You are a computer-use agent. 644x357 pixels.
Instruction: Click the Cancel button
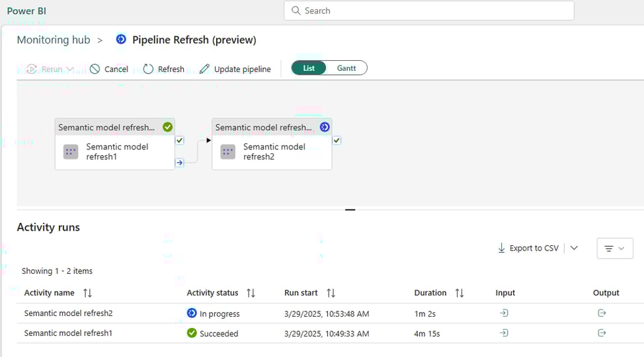[x=109, y=69]
